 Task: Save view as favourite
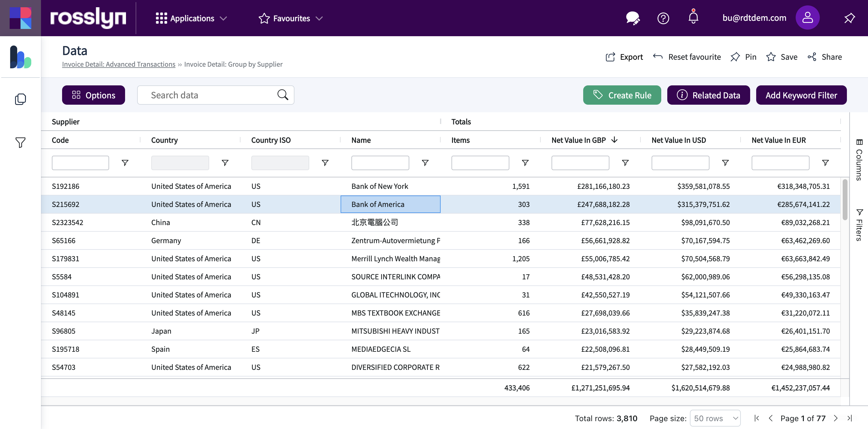tap(782, 57)
